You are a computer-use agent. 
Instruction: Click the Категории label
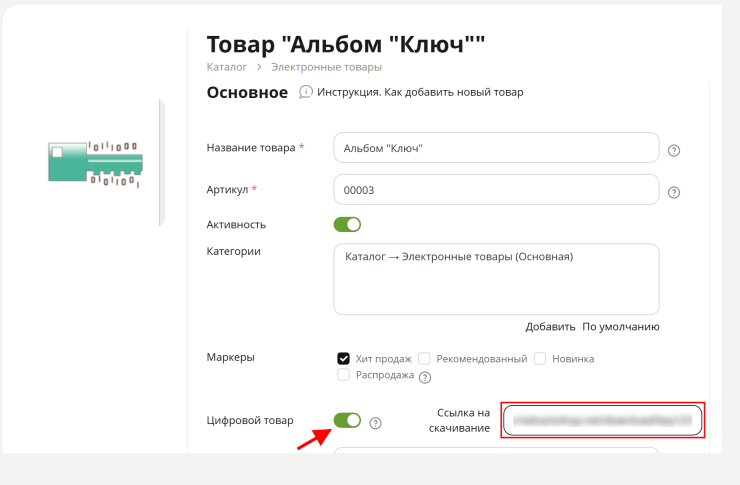click(x=234, y=251)
